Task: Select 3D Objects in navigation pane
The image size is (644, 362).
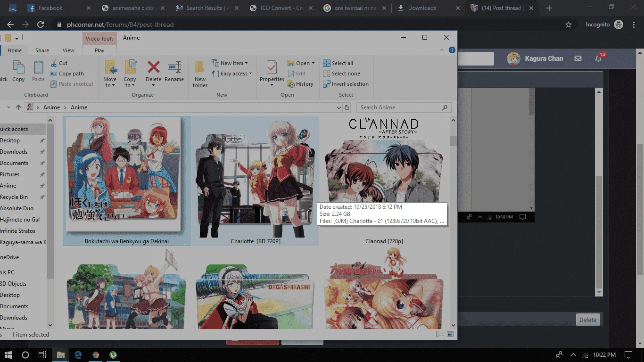Action: point(13,284)
